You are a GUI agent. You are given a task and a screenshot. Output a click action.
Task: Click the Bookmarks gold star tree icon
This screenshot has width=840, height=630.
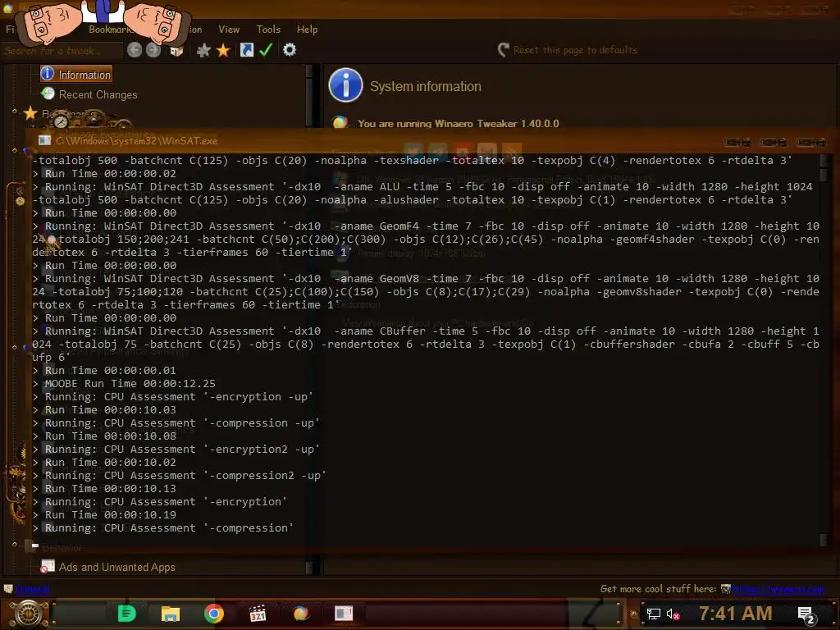coord(30,113)
